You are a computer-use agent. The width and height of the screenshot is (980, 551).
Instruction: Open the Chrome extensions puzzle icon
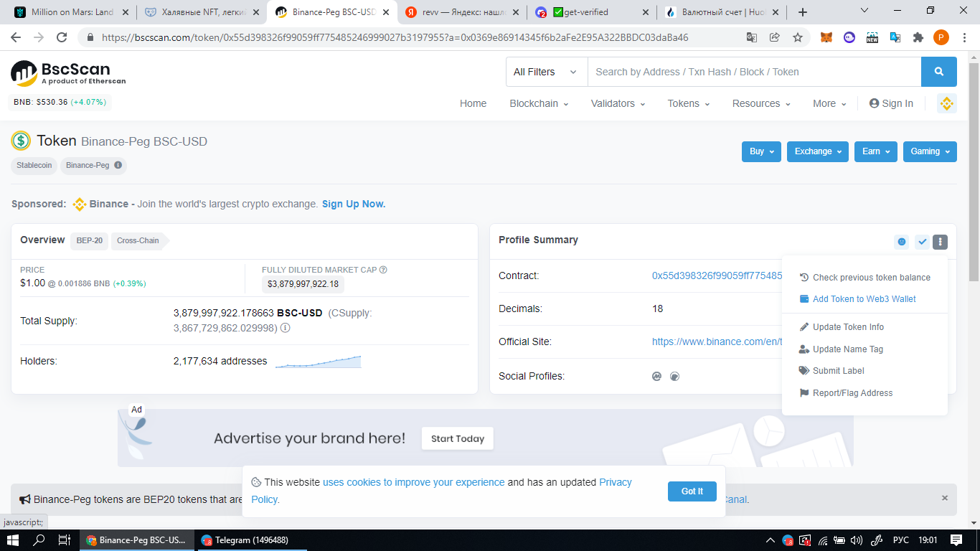[918, 37]
